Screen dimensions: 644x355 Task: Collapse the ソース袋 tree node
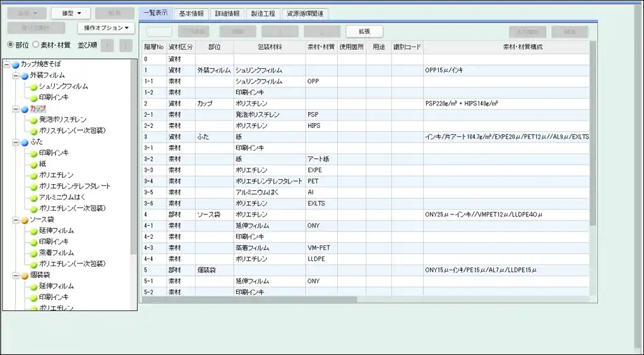(15, 219)
